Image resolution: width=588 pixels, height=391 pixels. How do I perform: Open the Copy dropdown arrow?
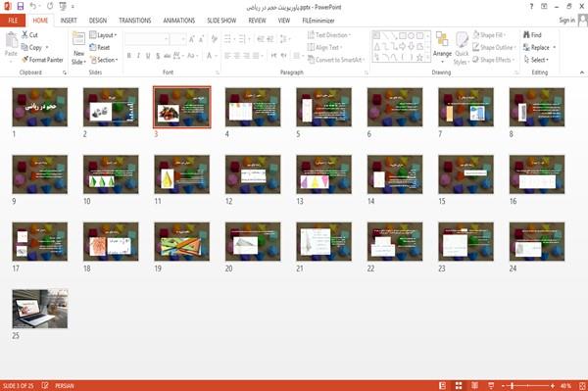[x=47, y=47]
